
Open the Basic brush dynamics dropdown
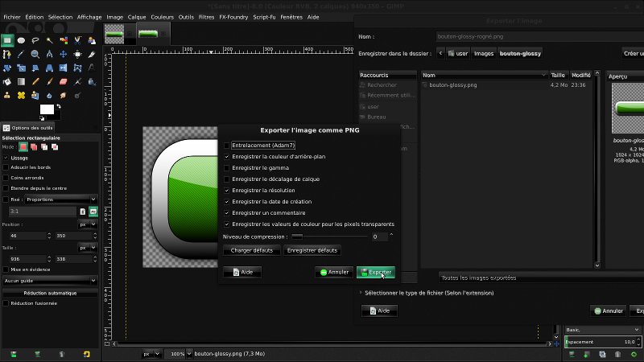602,330
